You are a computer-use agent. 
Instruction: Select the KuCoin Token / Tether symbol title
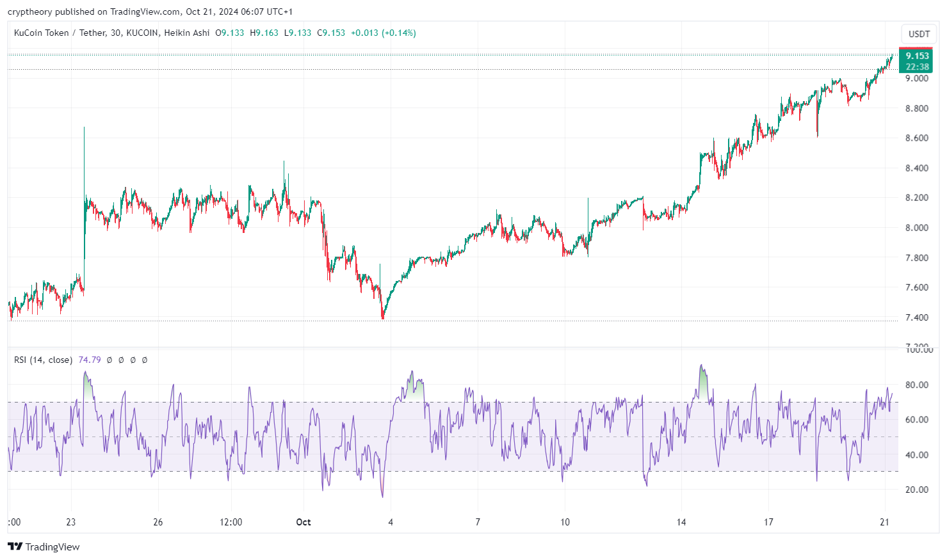click(x=60, y=33)
